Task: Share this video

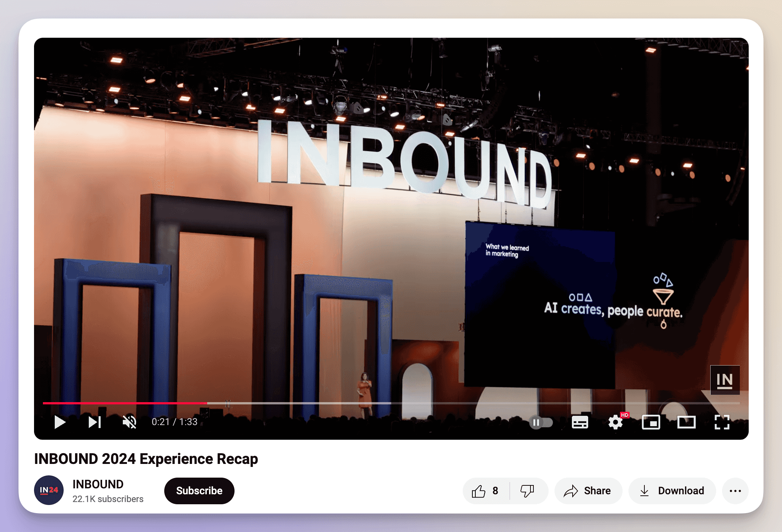Action: (x=588, y=491)
